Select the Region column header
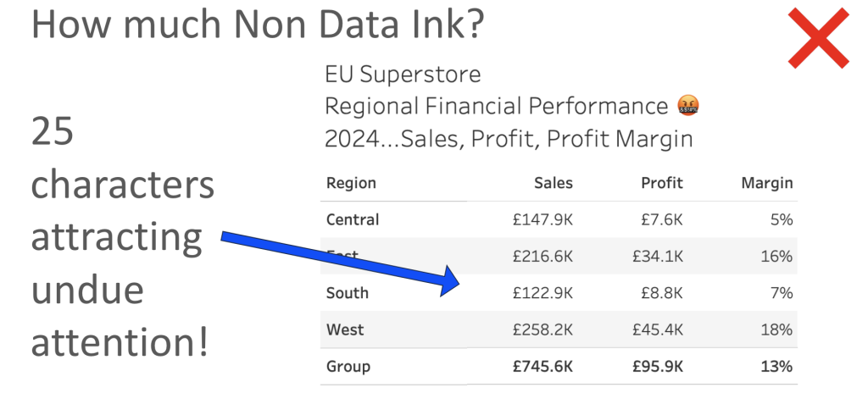Screen dimensions: 868x393 coord(351,183)
